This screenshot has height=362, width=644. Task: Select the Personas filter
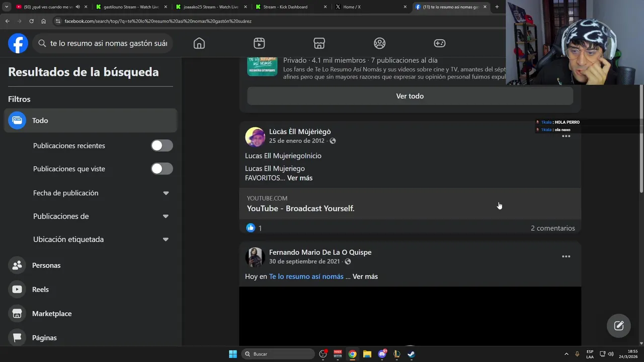(x=91, y=265)
